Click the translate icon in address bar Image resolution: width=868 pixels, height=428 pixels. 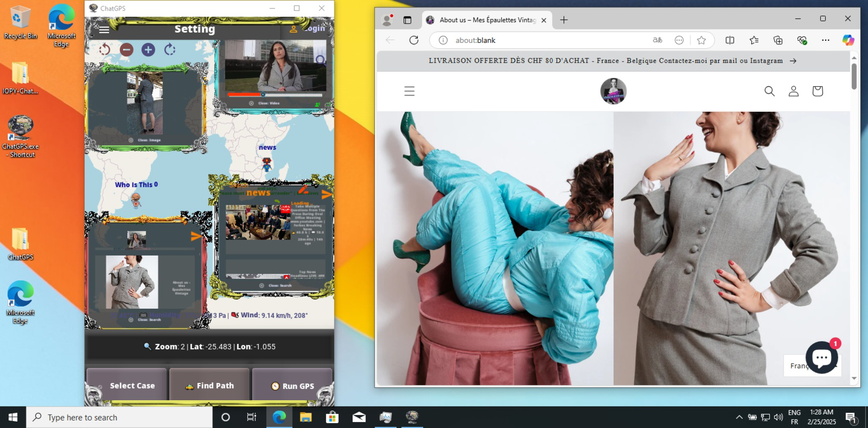pos(657,40)
